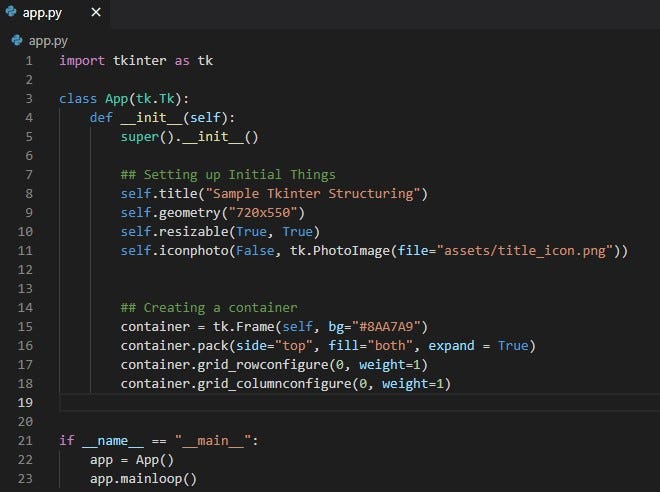Click on 'import tkinter as tk' line

click(136, 61)
